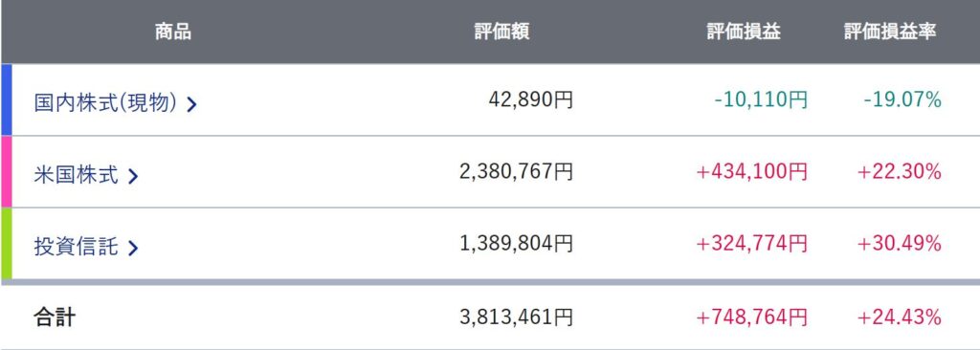
Task: Open the 米国株式 link
Action: click(x=76, y=174)
